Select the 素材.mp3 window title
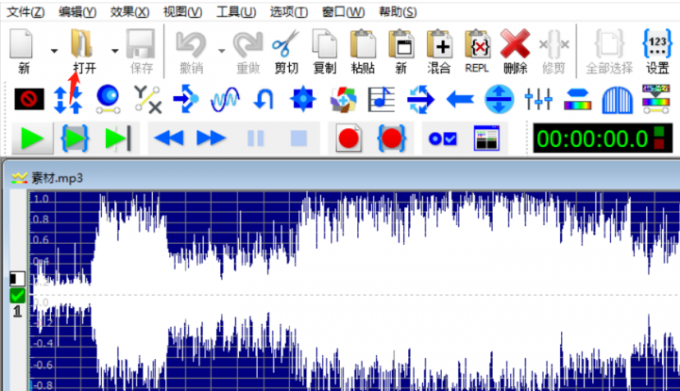The image size is (680, 391). pos(57,178)
